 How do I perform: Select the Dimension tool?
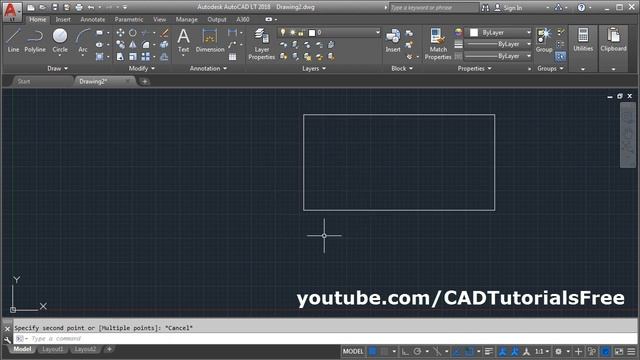coord(210,40)
